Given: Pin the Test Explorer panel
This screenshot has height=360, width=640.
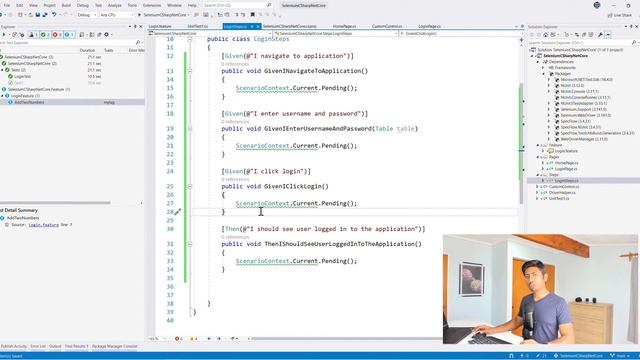Looking at the screenshot, I should (135, 27).
